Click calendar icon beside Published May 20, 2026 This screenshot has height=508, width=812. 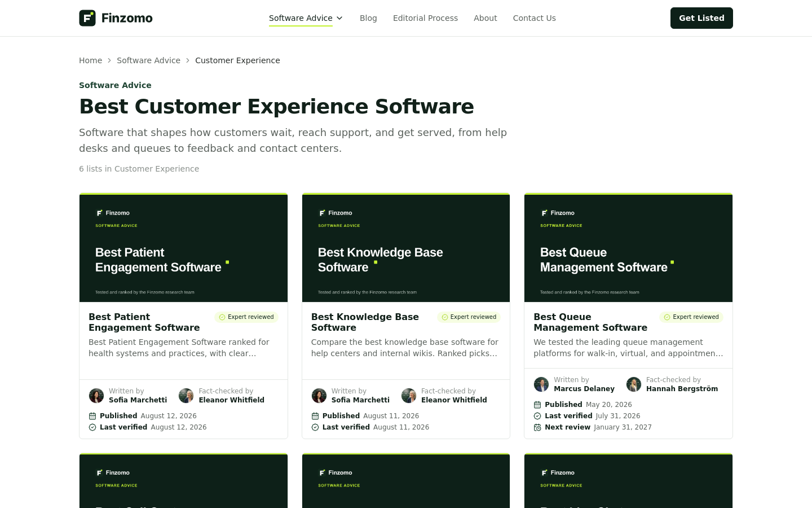coord(537,405)
